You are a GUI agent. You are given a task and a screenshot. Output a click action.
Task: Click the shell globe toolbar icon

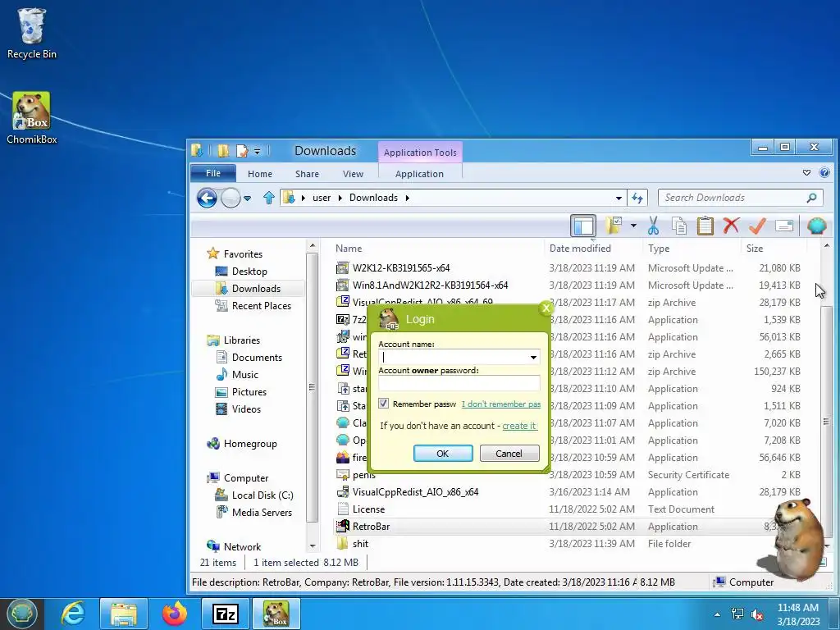(x=816, y=226)
